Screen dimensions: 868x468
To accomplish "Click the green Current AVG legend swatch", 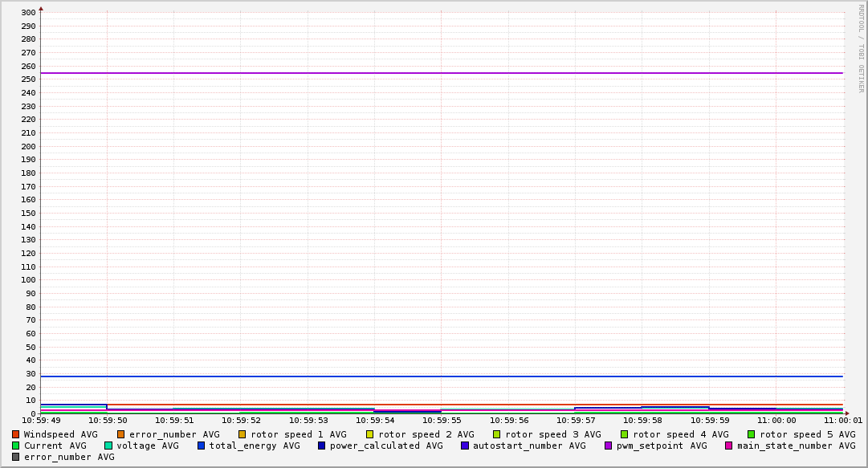I will [16, 446].
